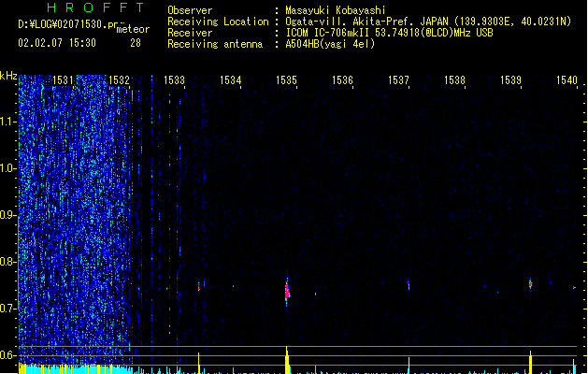The image size is (588, 374).
Task: Click the meteor echo just after 1537
Action: click(409, 286)
